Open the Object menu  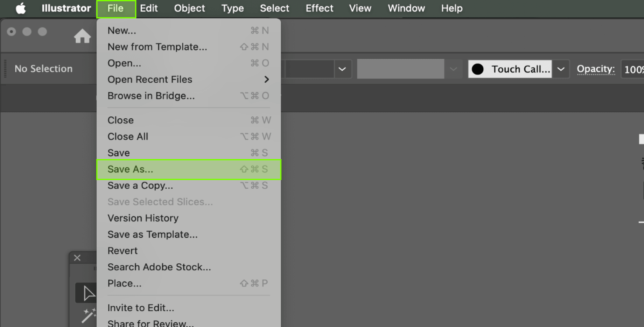[x=189, y=8]
